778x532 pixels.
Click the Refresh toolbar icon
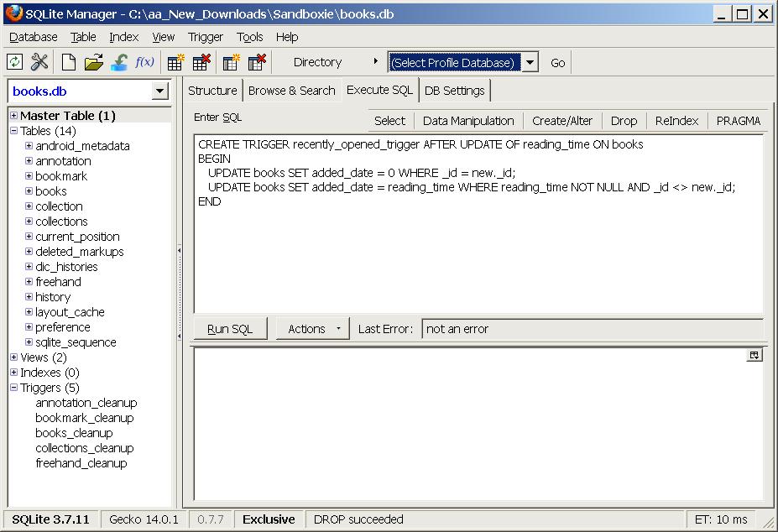[x=15, y=62]
